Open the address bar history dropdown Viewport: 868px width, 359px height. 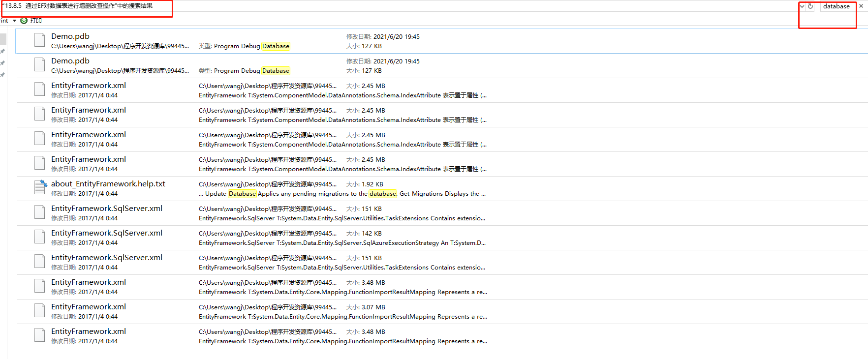[802, 6]
